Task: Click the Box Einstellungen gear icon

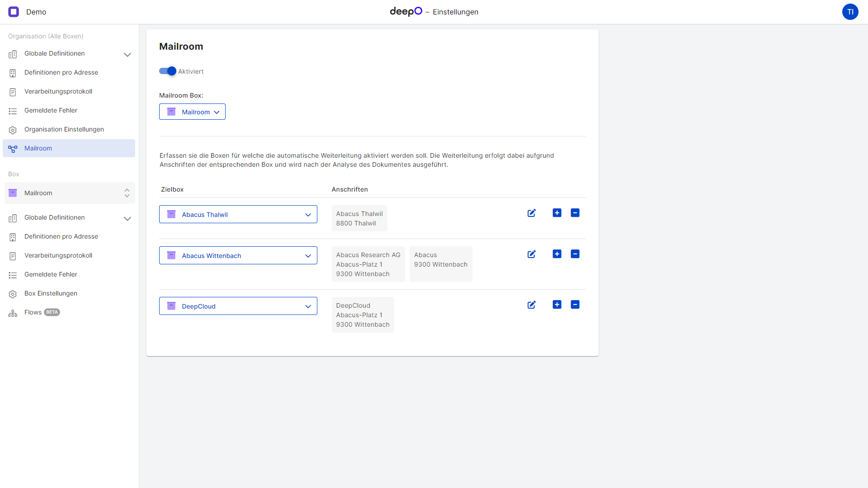Action: coord(13,293)
